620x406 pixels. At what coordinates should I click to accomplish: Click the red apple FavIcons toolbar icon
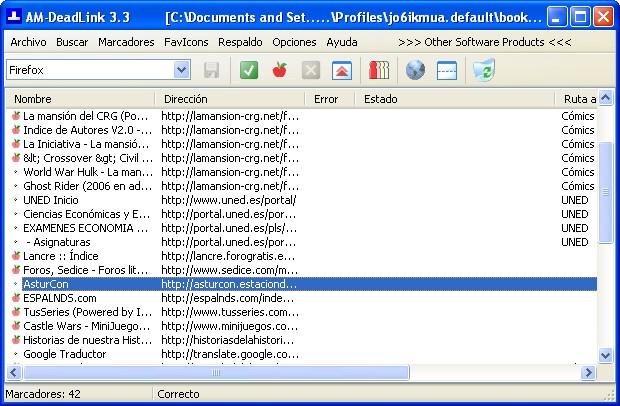(x=280, y=70)
